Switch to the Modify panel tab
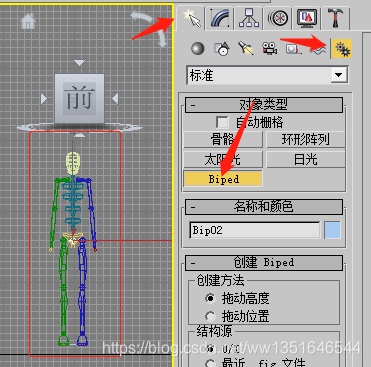This screenshot has width=371, height=367. (x=220, y=18)
